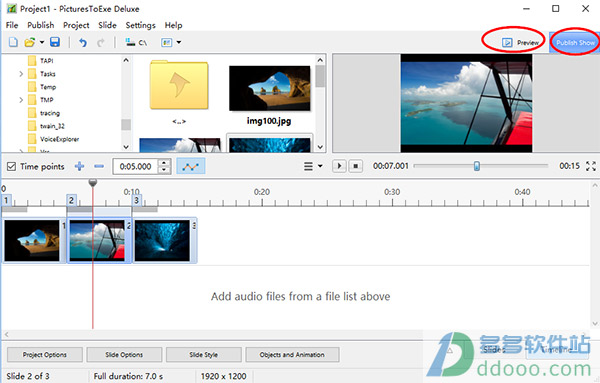Click the img100.jpg file name
This screenshot has width=600, height=383.
269,121
